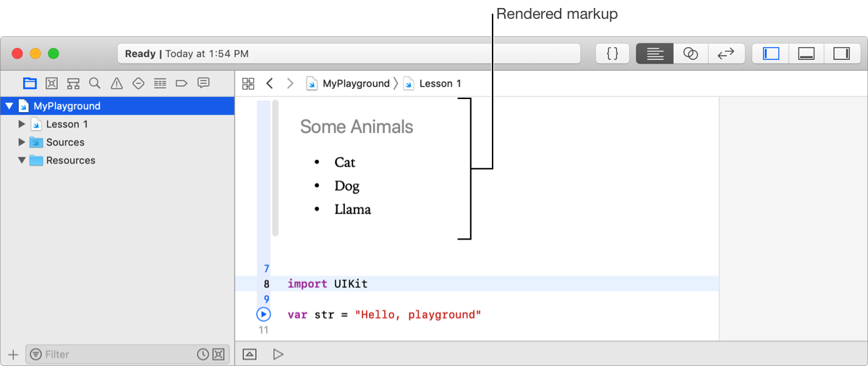The image size is (868, 366).
Task: Open the Library with curly braces button
Action: (x=613, y=54)
